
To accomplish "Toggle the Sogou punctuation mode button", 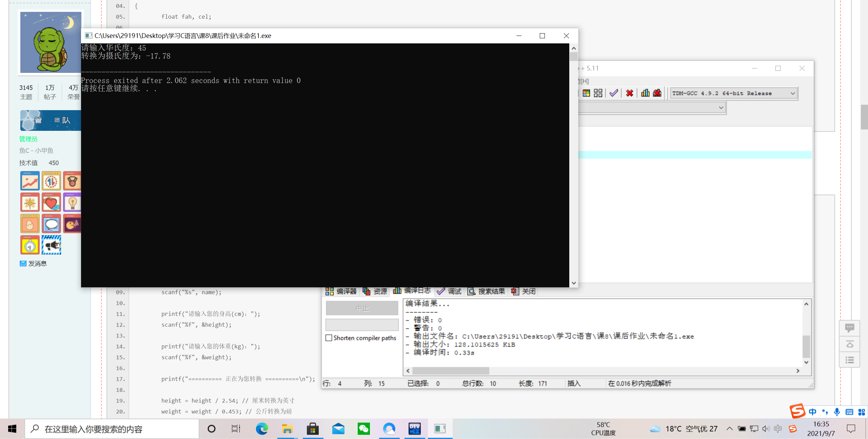I will [825, 412].
